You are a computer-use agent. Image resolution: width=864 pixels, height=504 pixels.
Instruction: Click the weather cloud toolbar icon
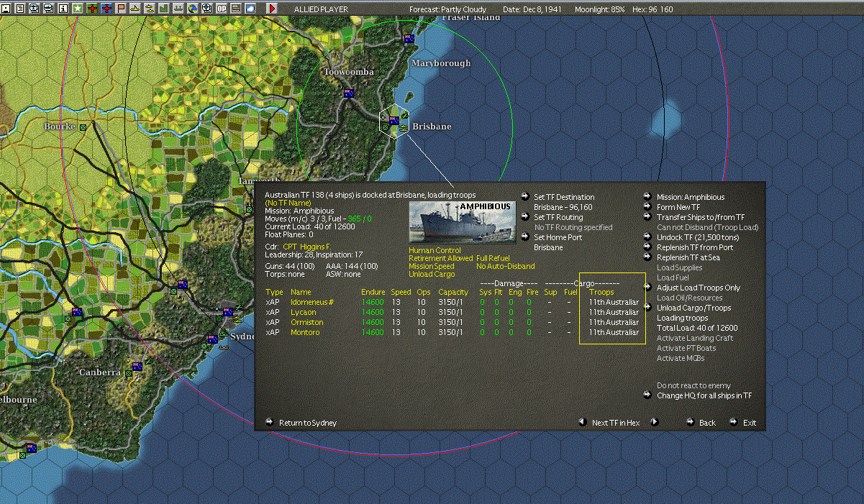pos(250,9)
